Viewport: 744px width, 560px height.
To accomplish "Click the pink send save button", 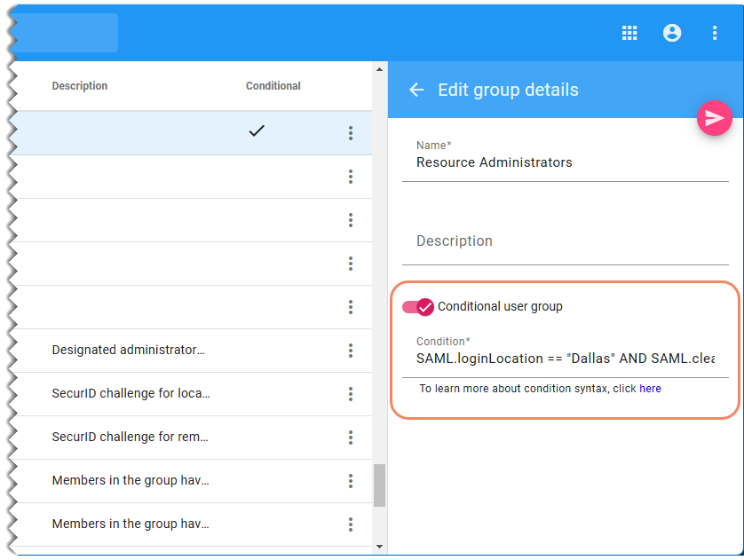I will click(714, 118).
